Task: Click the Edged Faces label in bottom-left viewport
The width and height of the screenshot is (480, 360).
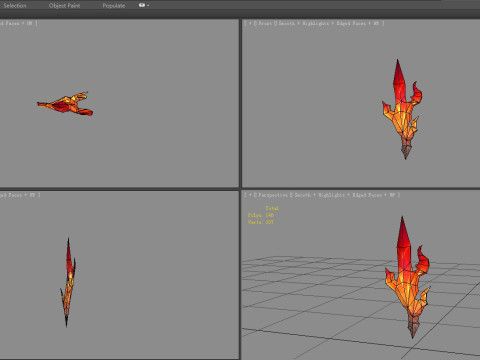Action: pos(11,195)
